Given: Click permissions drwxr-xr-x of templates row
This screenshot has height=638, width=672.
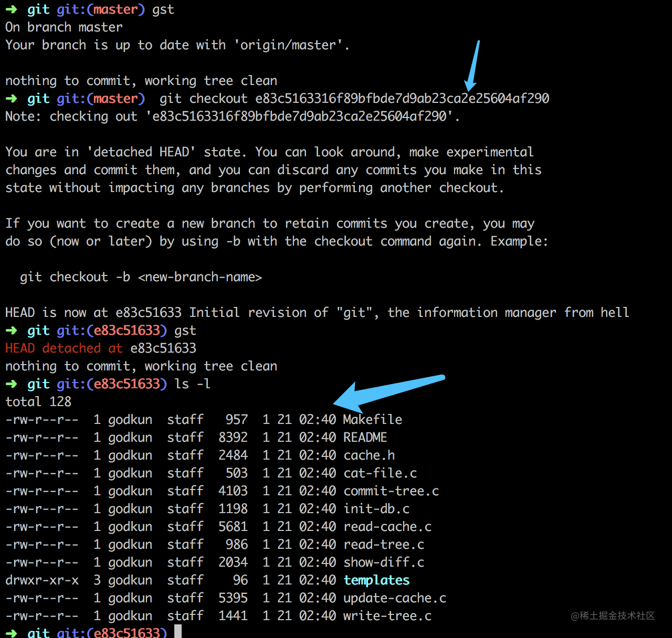Looking at the screenshot, I should pyautogui.click(x=42, y=580).
